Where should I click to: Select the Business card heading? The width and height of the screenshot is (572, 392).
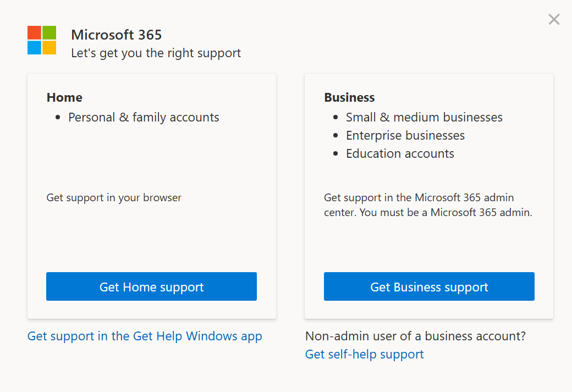(x=349, y=97)
